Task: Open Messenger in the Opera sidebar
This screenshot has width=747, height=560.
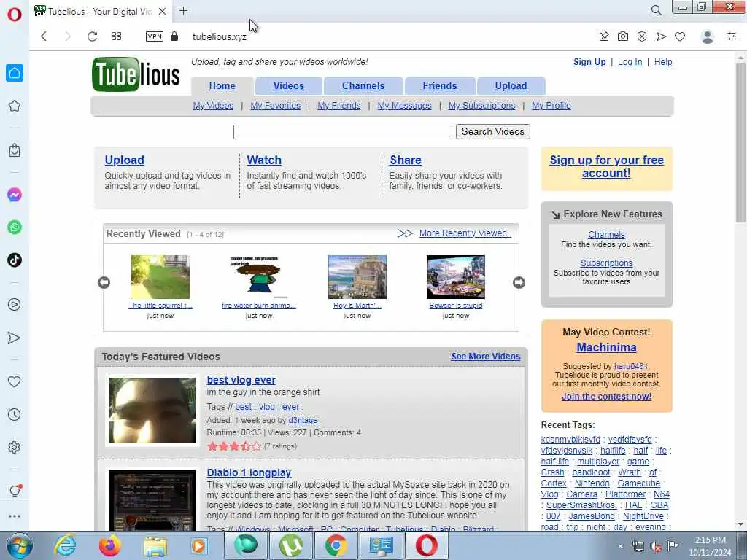Action: 15,195
